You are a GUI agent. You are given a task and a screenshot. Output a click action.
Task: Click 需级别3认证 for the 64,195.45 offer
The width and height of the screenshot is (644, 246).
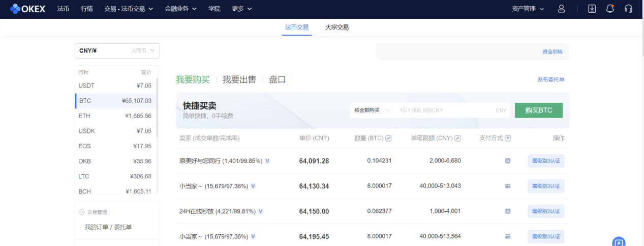546,236
